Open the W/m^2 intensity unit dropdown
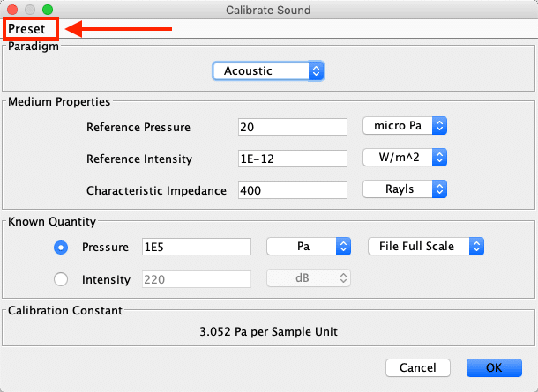 [405, 158]
